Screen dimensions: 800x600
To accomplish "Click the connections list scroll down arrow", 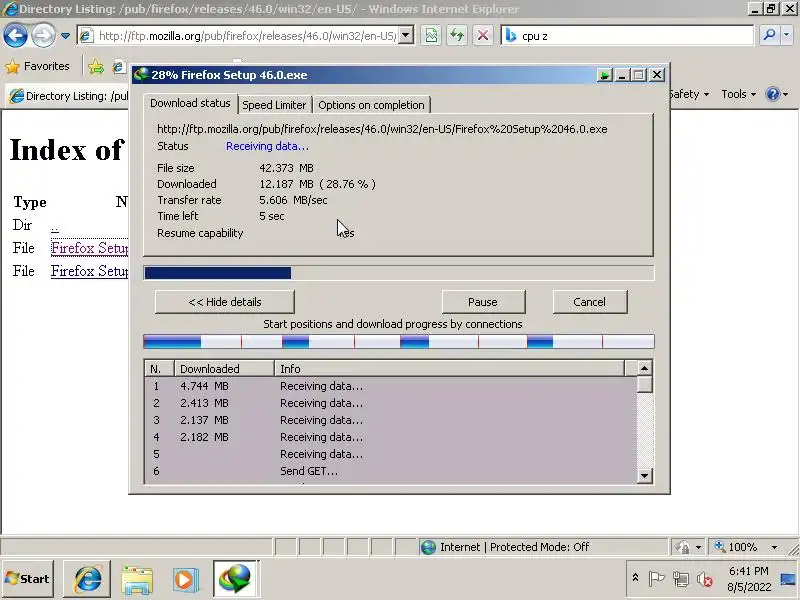I will (x=644, y=476).
